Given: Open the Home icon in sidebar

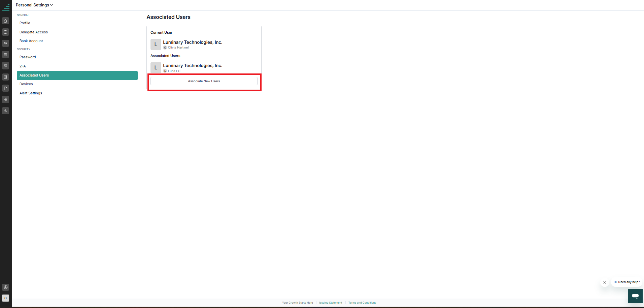Looking at the screenshot, I should pos(5,21).
